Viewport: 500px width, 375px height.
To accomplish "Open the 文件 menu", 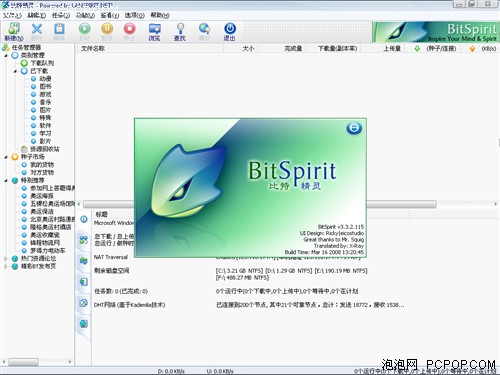I will pyautogui.click(x=12, y=15).
